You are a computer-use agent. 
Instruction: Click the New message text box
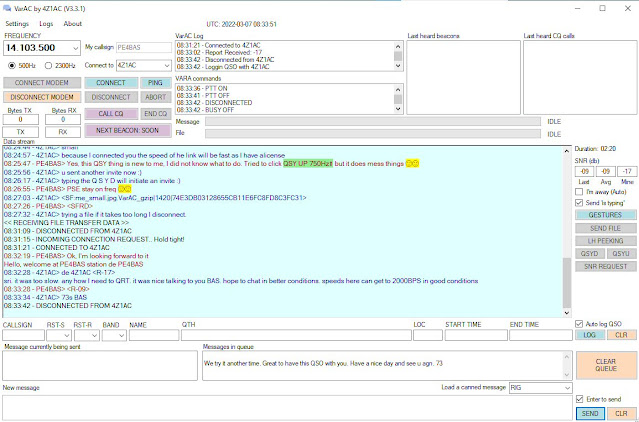click(x=287, y=408)
